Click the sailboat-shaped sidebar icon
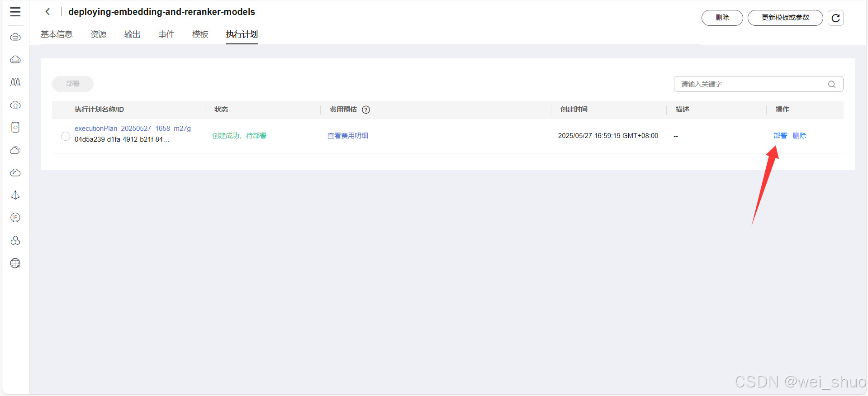This screenshot has width=868, height=396. click(x=15, y=195)
